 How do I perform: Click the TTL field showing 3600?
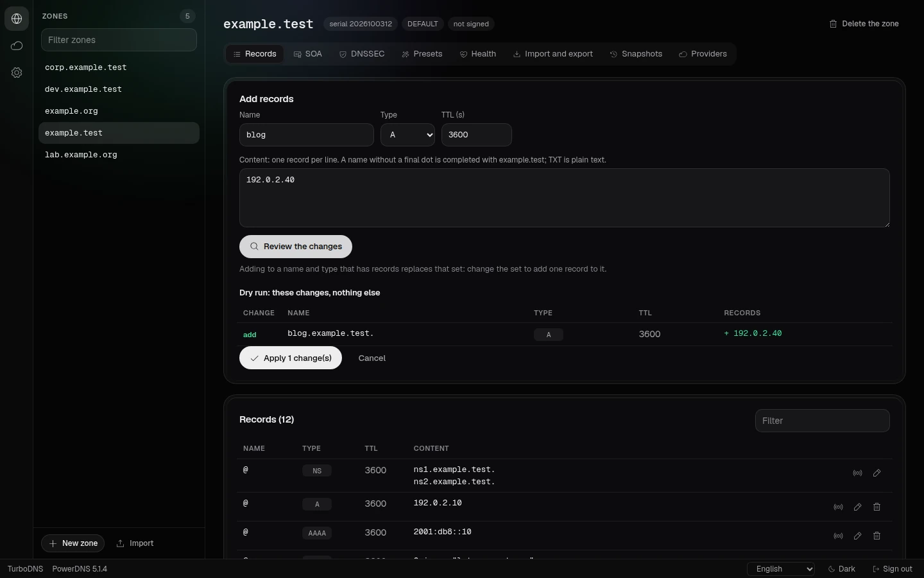pos(477,135)
